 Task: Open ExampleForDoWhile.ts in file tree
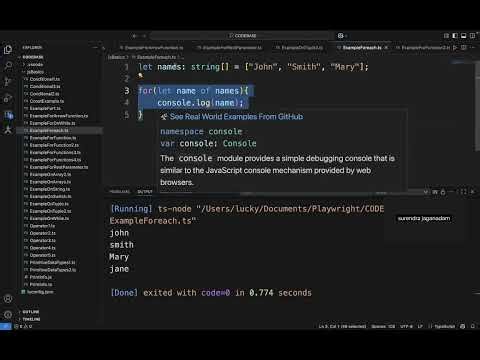(x=52, y=123)
